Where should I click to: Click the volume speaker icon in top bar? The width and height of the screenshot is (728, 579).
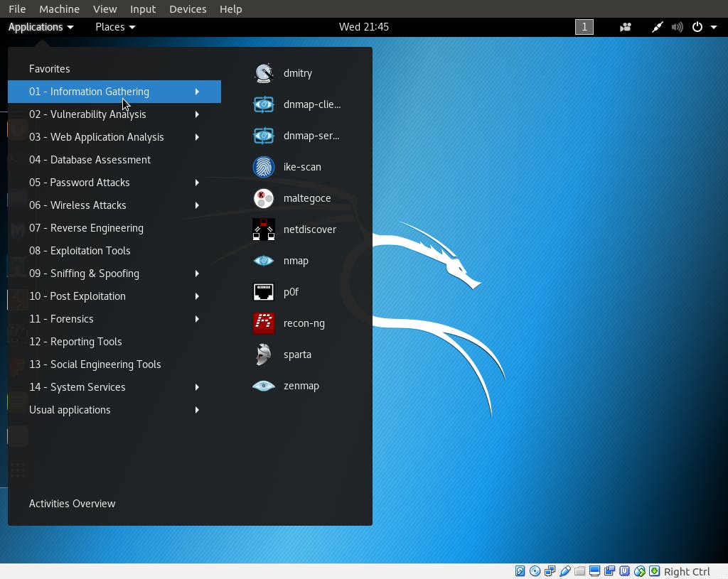pyautogui.click(x=677, y=27)
